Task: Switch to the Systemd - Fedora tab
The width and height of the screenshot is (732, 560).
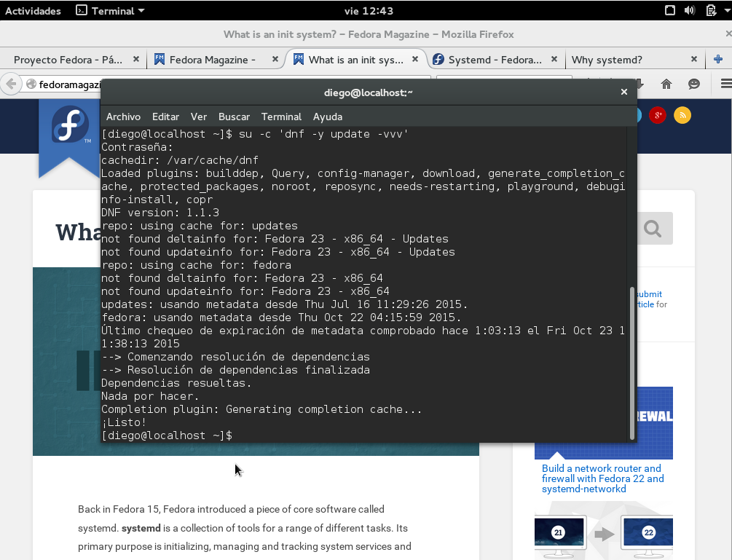Action: tap(495, 60)
